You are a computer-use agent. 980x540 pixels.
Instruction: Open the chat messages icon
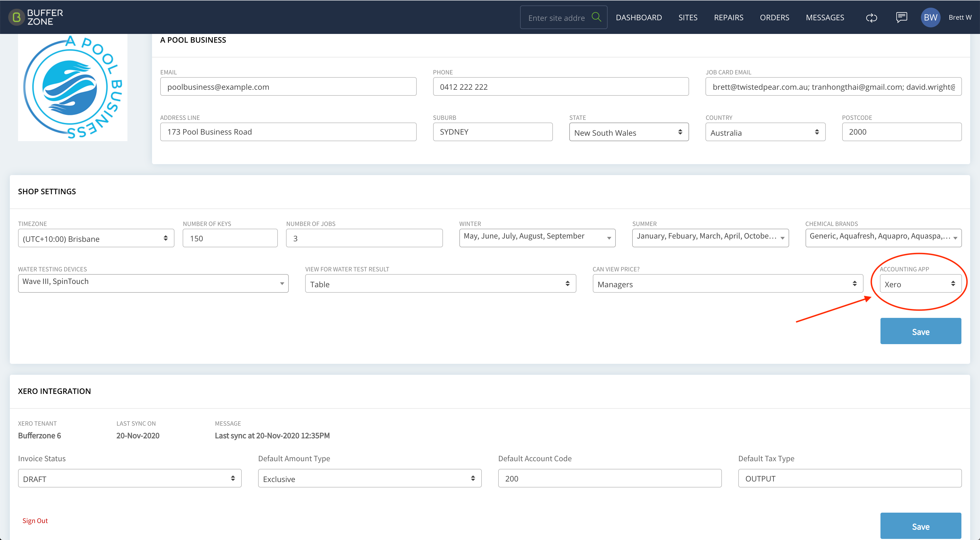tap(901, 17)
